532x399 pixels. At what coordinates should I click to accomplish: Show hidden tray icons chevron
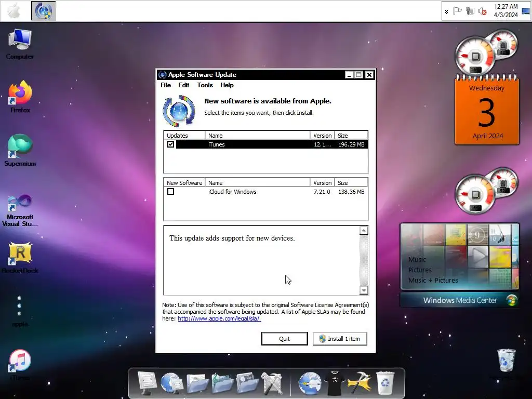[446, 12]
